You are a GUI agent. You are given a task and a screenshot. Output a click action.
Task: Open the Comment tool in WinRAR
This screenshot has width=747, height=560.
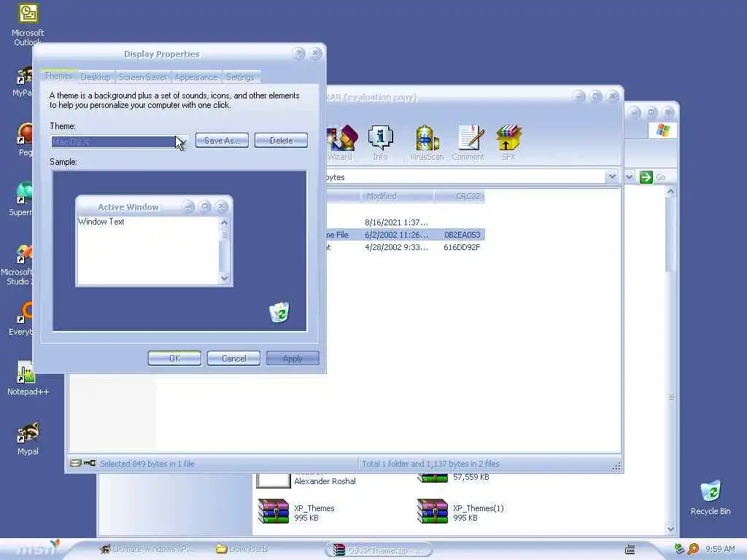468,142
